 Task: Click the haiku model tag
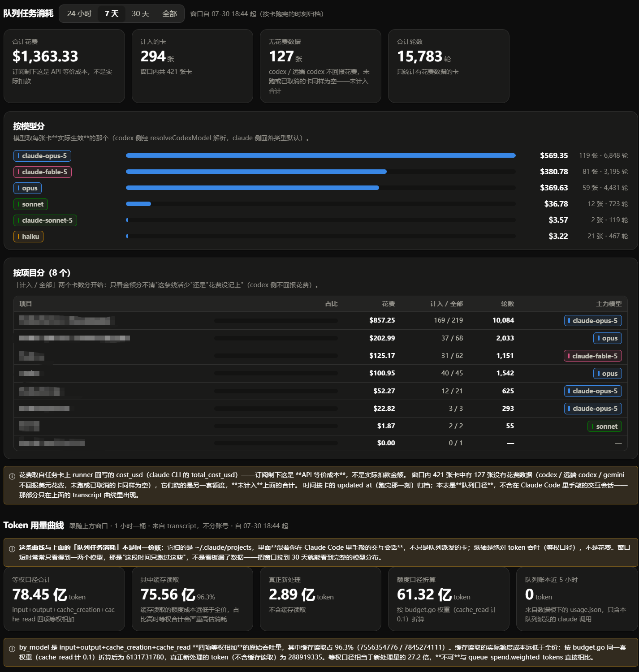(28, 237)
